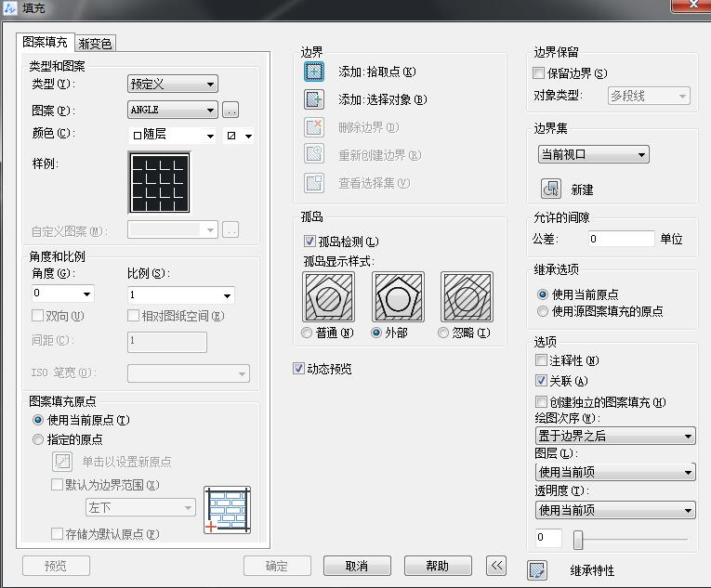This screenshot has height=588, width=711.
Task: Click the Help (帮助) button
Action: [x=438, y=566]
